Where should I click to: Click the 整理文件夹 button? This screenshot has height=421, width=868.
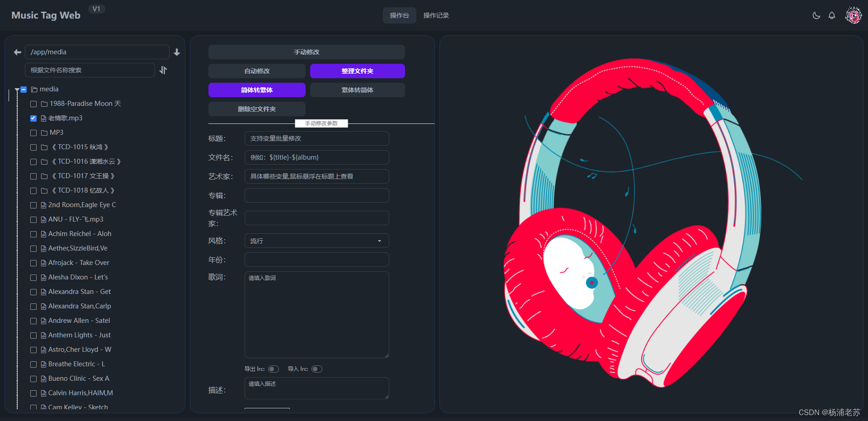[x=358, y=71]
